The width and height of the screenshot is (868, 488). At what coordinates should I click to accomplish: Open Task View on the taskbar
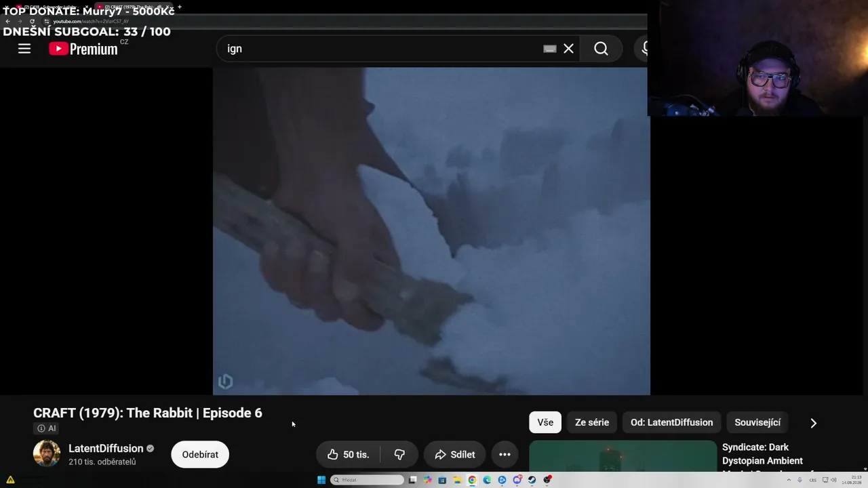412,480
